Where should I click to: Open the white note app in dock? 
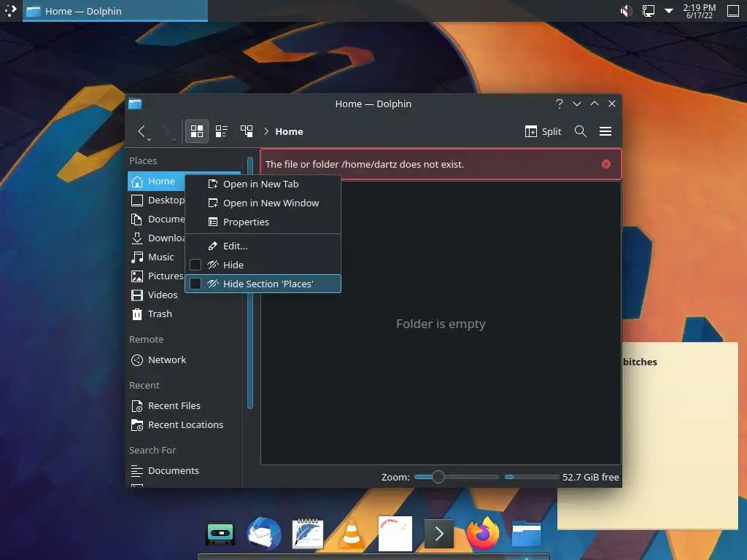[395, 533]
